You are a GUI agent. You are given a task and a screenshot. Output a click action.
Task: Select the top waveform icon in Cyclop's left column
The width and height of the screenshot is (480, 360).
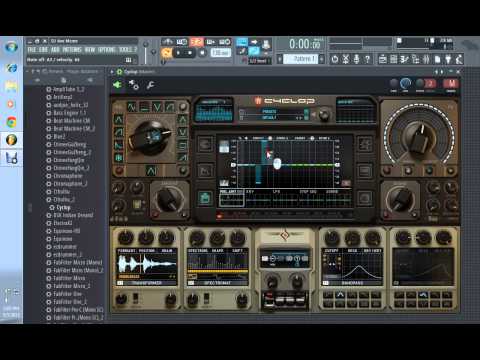(x=118, y=119)
